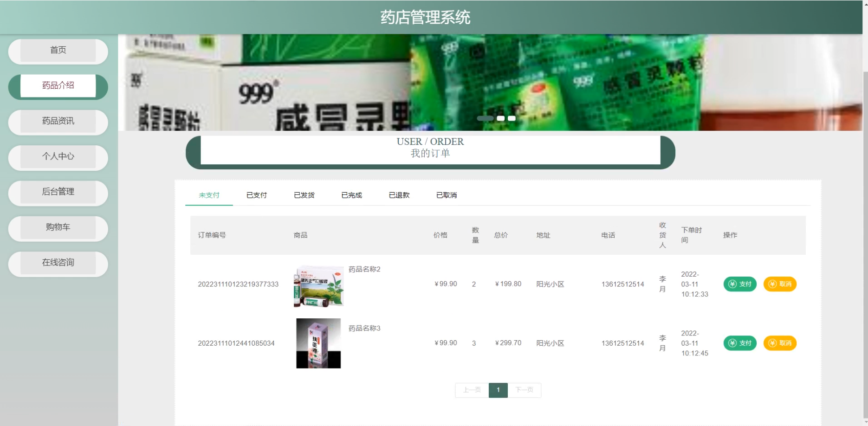Select page 1 in pagination

coord(498,390)
